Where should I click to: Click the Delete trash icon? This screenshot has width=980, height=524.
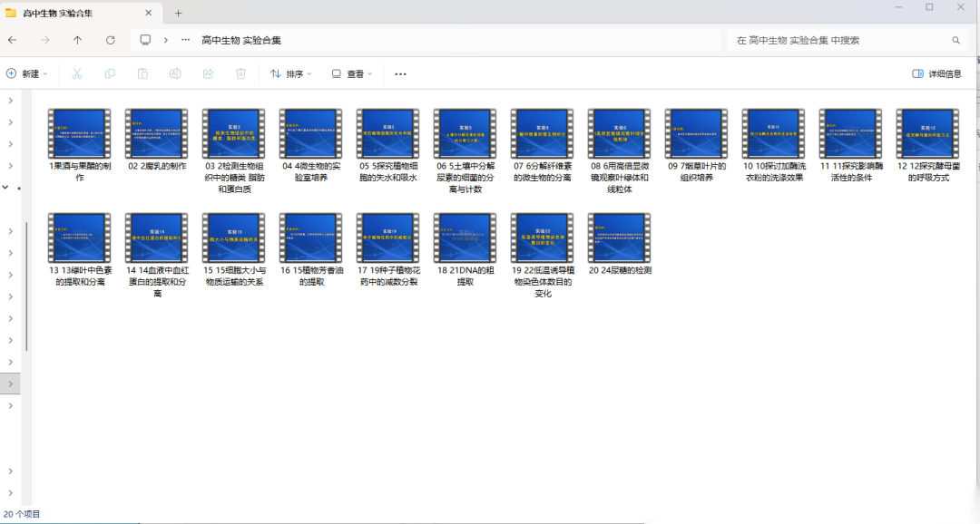[240, 73]
